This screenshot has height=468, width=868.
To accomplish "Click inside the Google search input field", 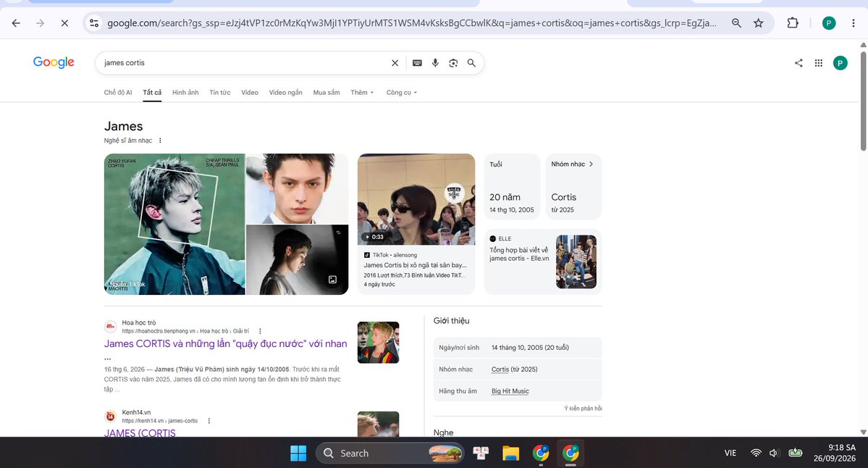I will tap(243, 63).
